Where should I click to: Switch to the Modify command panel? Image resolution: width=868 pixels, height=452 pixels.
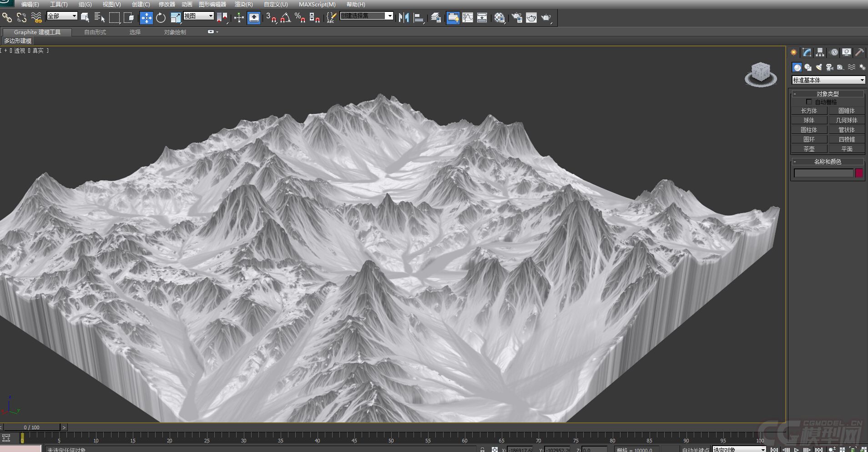point(806,52)
